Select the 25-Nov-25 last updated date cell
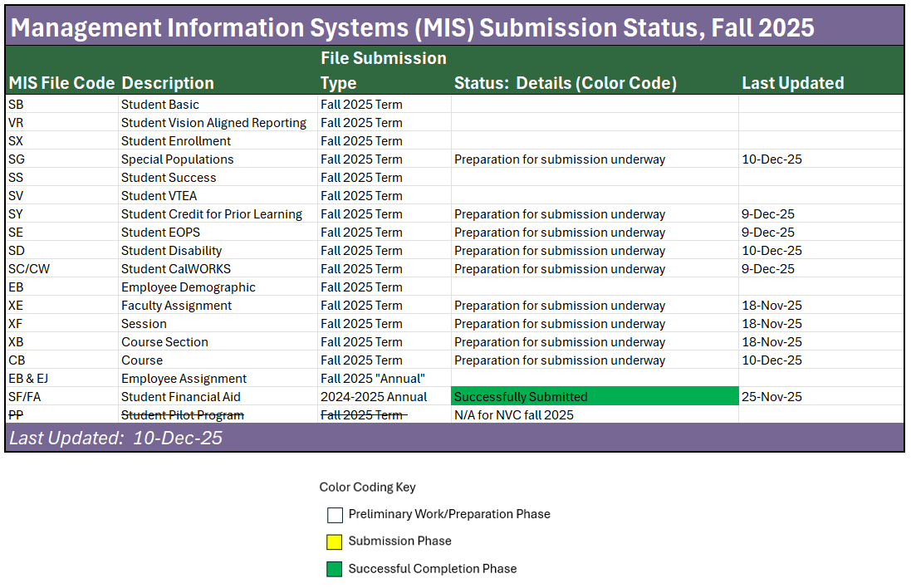This screenshot has width=911, height=588. click(771, 397)
